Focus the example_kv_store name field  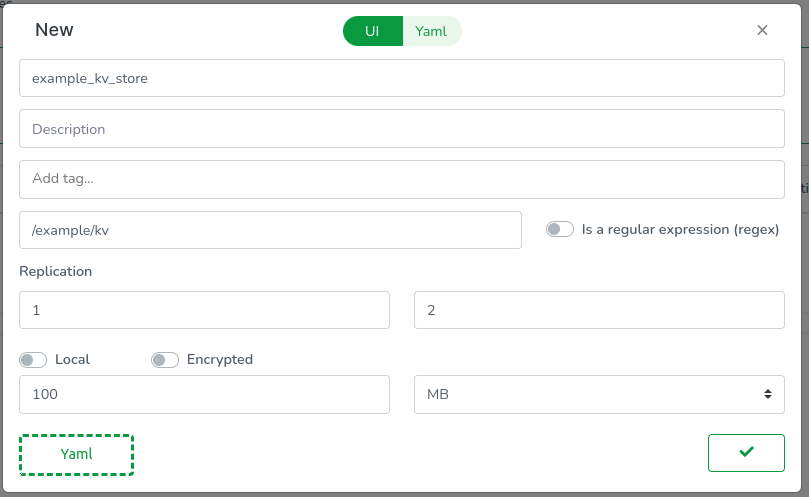click(401, 78)
